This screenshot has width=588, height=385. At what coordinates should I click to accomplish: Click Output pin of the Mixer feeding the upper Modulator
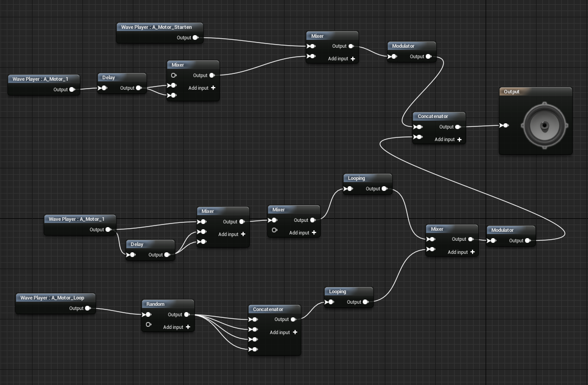[x=351, y=46]
